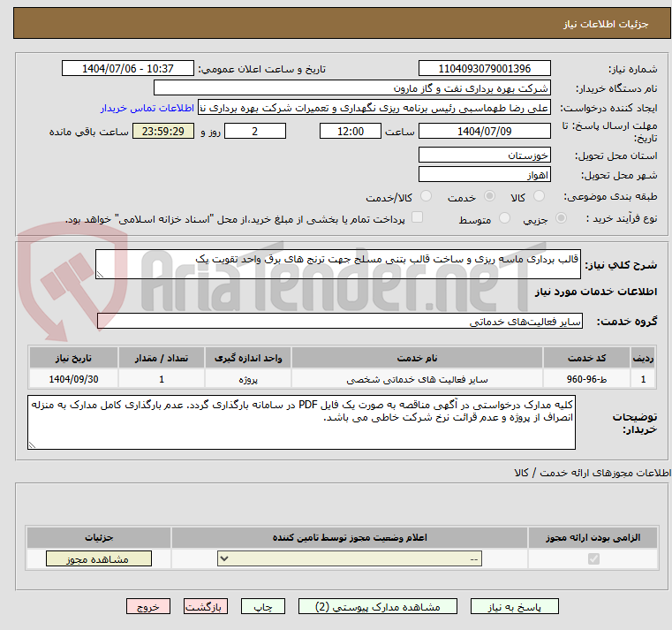Viewport: 672px width, 630px height.
Task: Select متوسط purchase process type
Action: [505, 218]
